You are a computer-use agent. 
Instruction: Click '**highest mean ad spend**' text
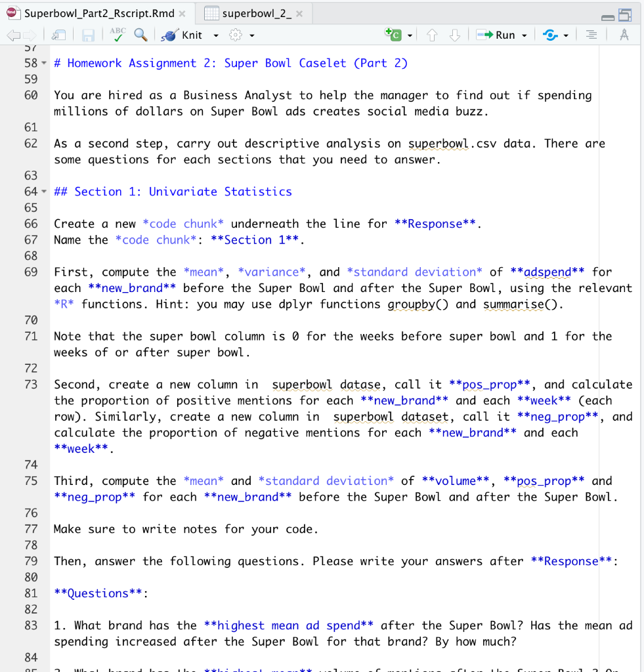coord(289,625)
